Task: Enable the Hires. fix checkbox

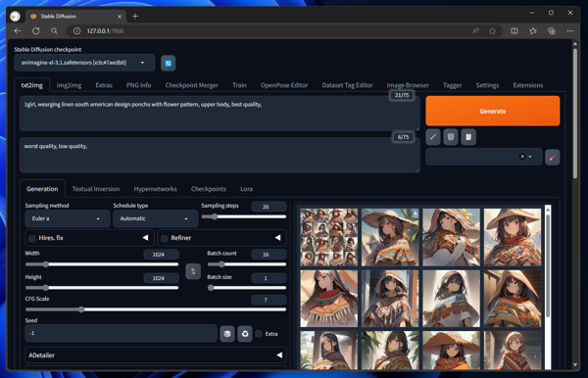Action: point(32,238)
